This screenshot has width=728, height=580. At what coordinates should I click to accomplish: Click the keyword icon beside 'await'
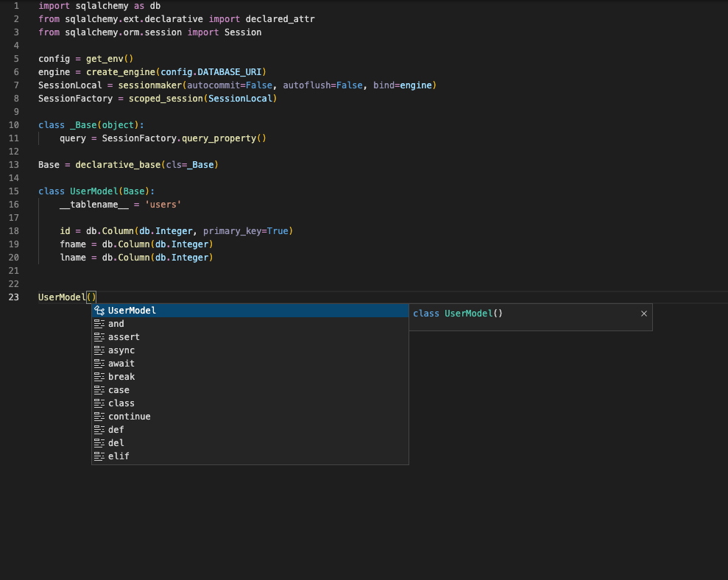point(99,364)
